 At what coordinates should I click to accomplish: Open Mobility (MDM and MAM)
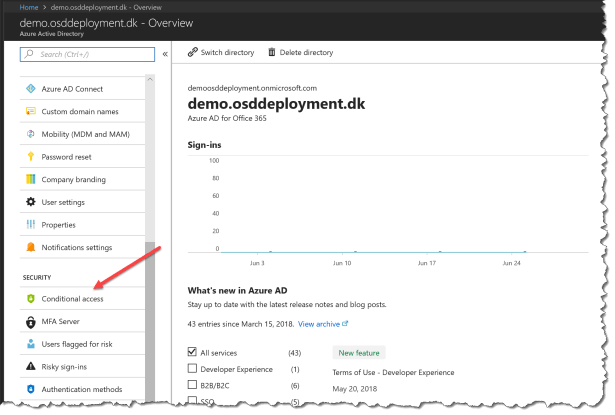click(82, 134)
